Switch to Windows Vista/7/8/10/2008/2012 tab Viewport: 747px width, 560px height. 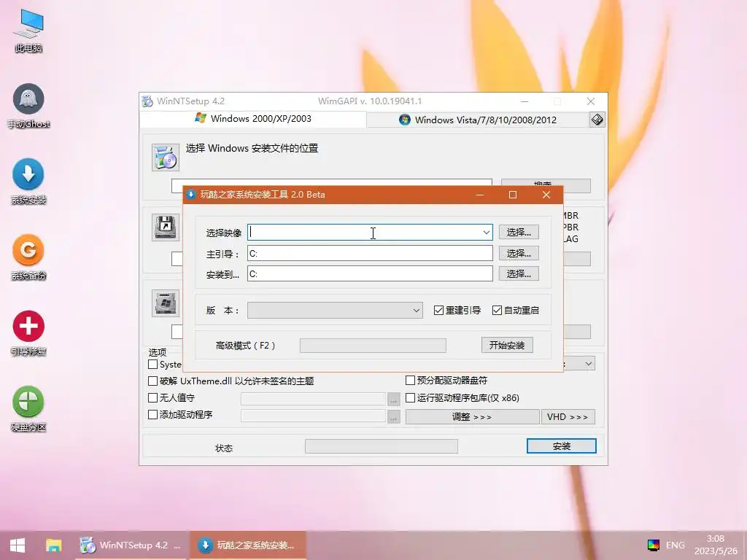477,120
